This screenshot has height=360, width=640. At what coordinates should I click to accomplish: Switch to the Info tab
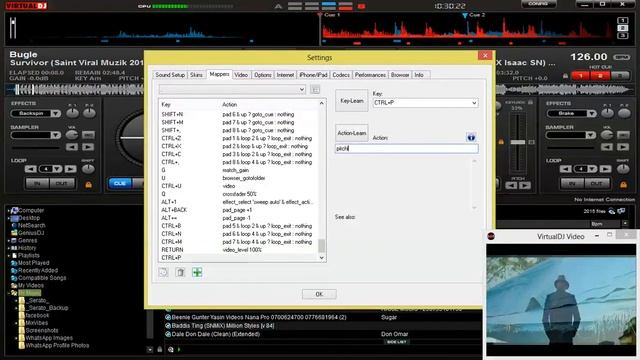click(x=419, y=75)
